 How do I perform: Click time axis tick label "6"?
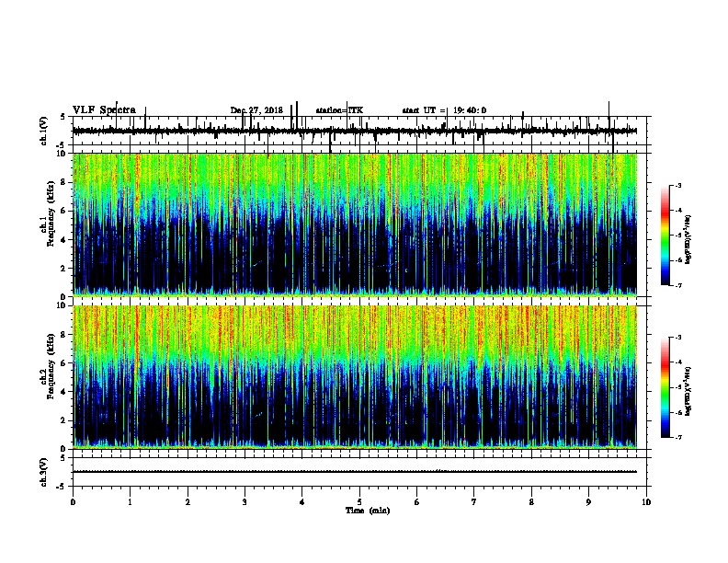coord(417,502)
